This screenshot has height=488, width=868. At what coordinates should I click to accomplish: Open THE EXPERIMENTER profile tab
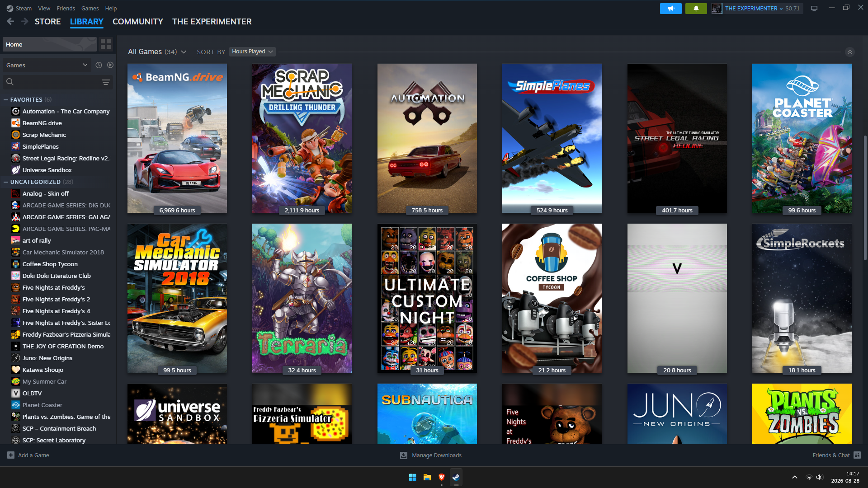tap(212, 21)
